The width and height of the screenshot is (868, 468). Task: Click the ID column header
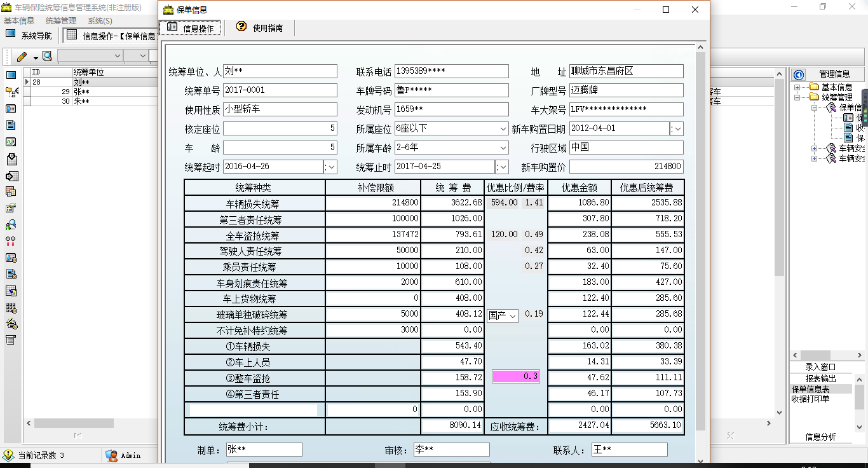click(51, 72)
